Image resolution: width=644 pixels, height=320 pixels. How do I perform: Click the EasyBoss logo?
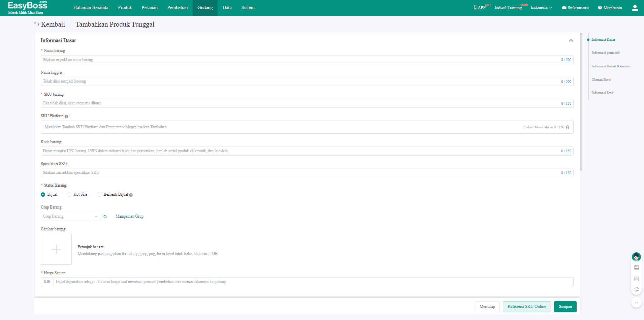pyautogui.click(x=28, y=7)
